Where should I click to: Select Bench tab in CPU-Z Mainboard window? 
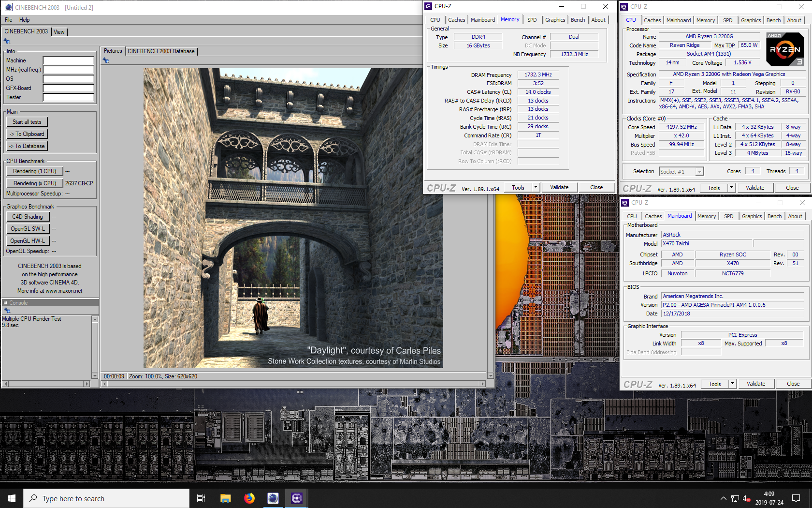(774, 216)
